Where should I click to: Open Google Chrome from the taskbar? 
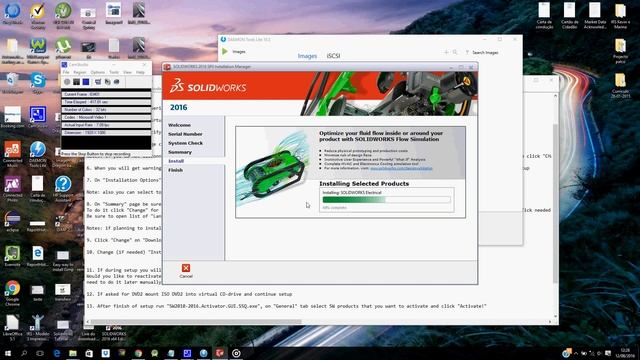(x=138, y=353)
